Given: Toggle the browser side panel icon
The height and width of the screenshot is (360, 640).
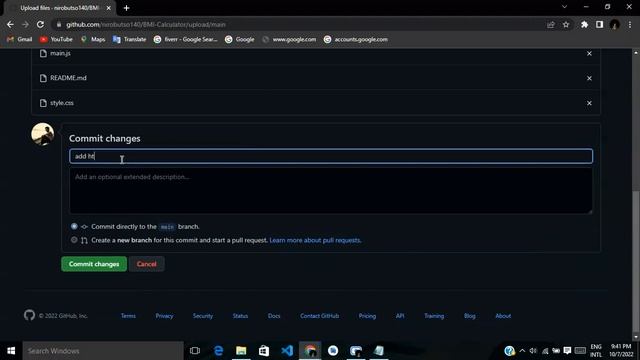Looking at the screenshot, I should (599, 24).
